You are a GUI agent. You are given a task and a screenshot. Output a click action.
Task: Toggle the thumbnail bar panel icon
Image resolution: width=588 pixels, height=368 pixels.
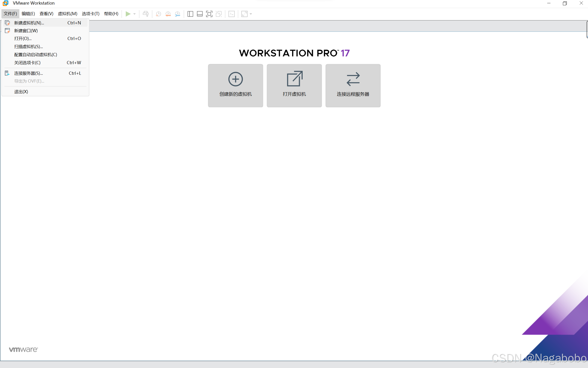[x=200, y=14]
